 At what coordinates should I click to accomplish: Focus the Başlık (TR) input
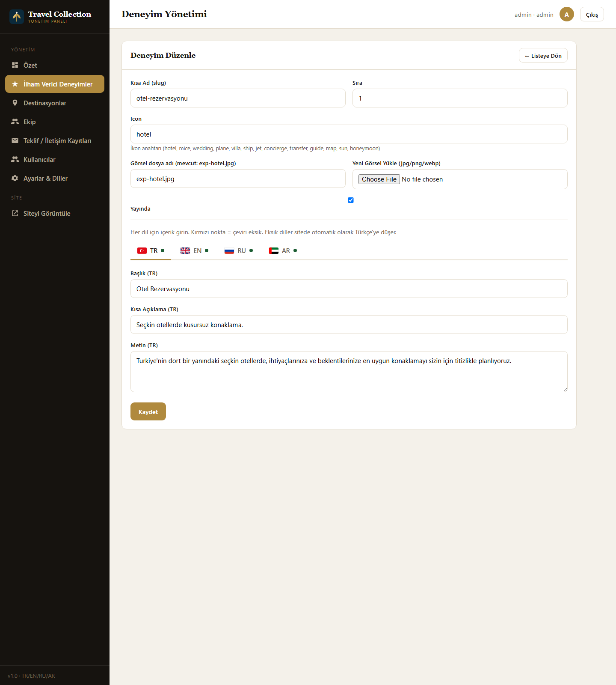click(349, 289)
